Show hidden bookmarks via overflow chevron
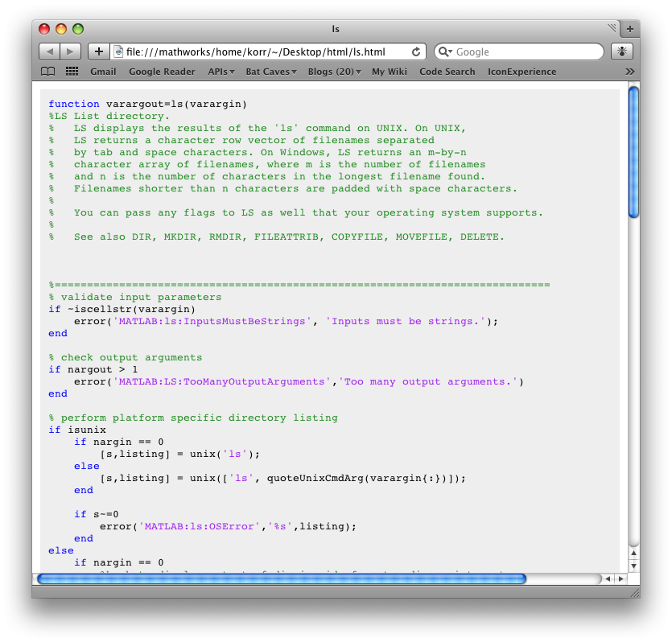672x642 pixels. [x=629, y=72]
